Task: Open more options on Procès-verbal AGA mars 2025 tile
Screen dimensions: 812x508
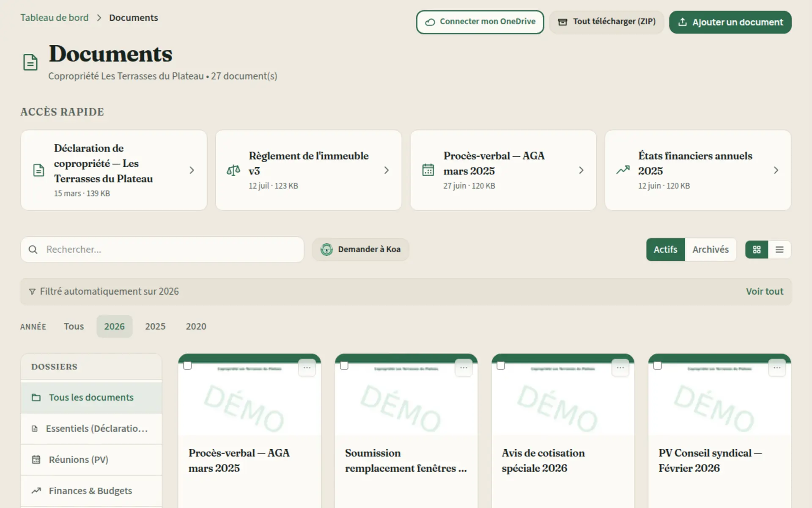Action: (307, 367)
